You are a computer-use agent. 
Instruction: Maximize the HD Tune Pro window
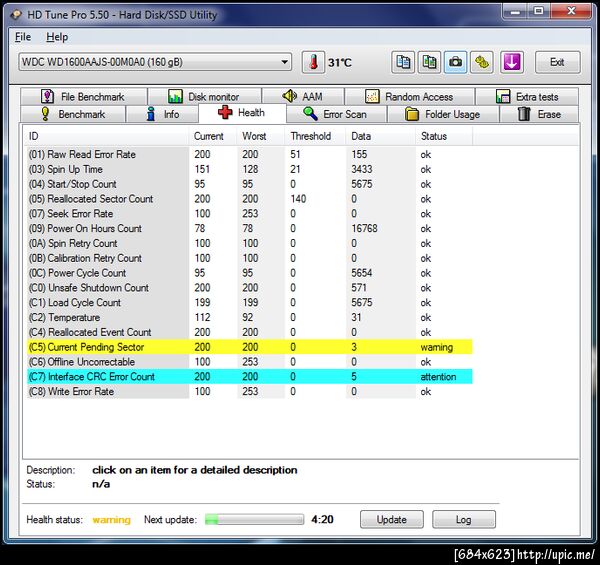click(539, 11)
